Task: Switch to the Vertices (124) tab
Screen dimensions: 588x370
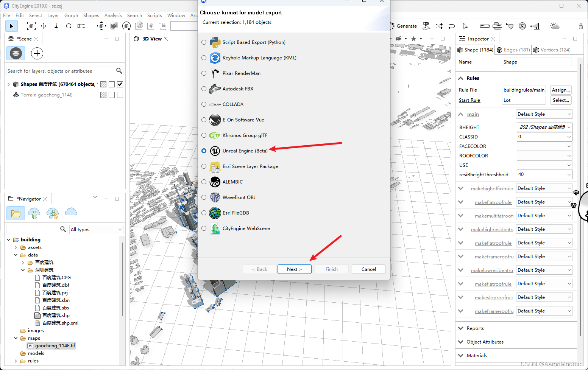Action: (552, 50)
